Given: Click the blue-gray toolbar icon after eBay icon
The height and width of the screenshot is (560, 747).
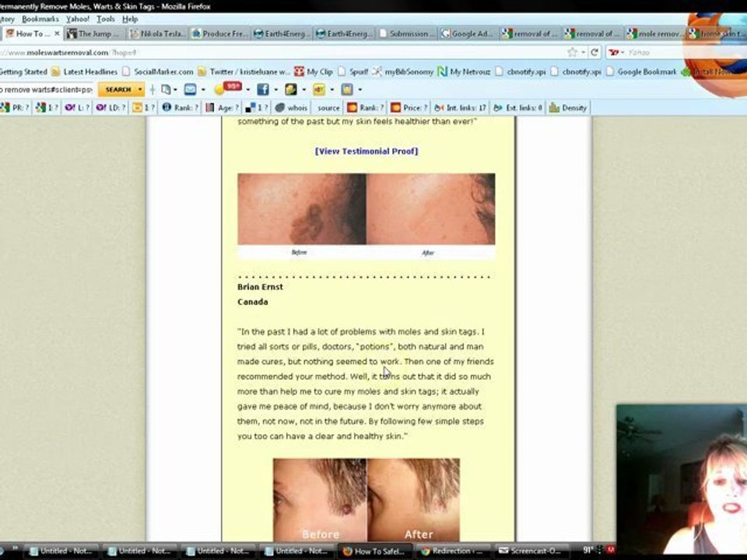Looking at the screenshot, I should [x=347, y=89].
